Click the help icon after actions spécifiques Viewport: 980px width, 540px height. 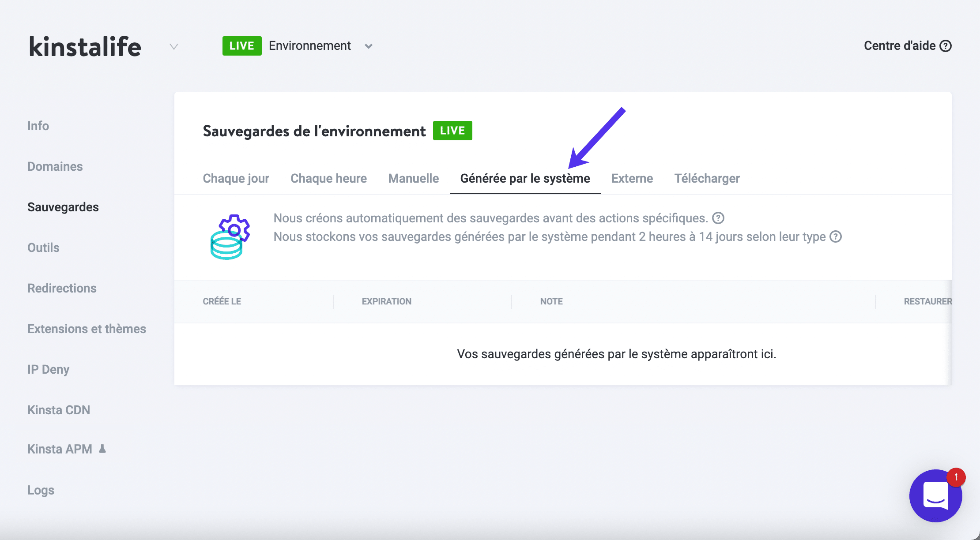(719, 218)
